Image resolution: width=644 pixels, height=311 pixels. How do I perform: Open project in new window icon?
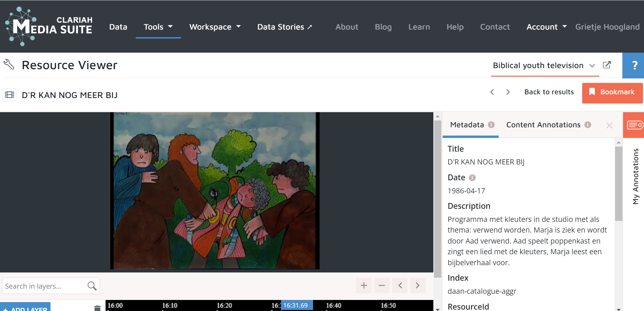(x=607, y=65)
